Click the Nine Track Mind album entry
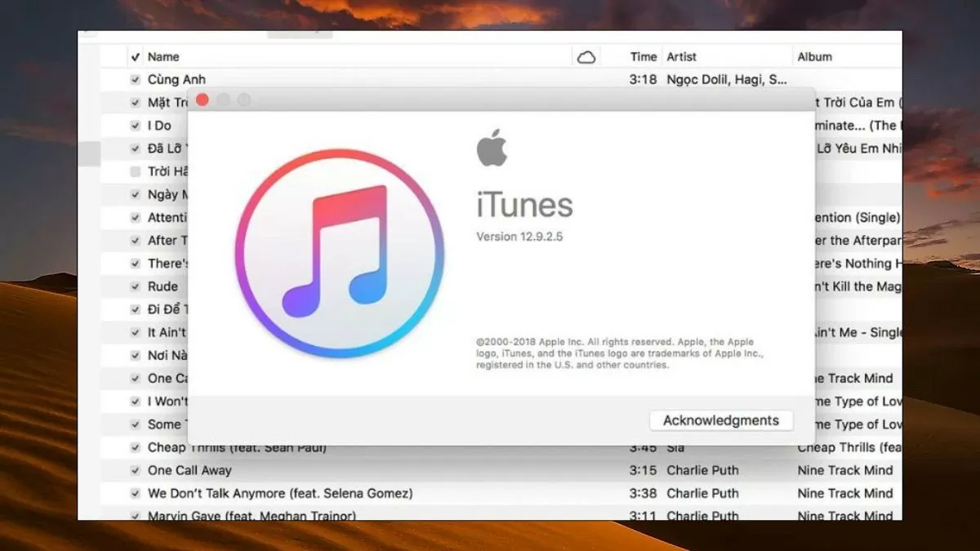 click(844, 470)
